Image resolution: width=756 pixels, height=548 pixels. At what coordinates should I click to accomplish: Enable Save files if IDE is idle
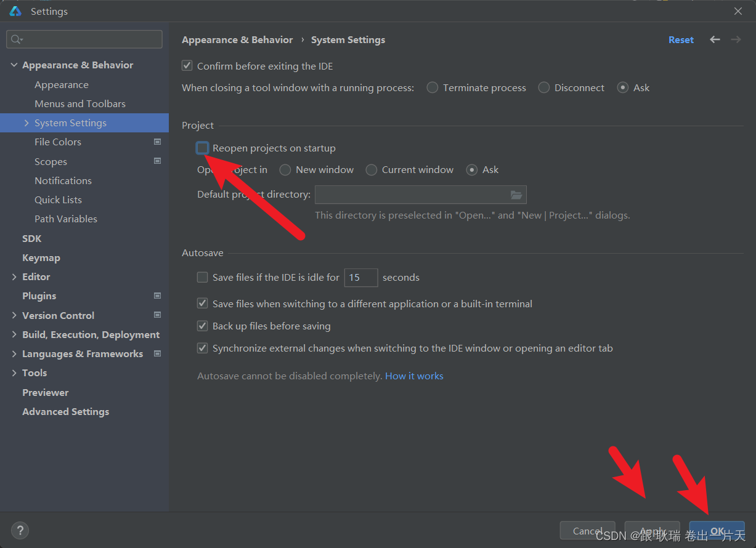coord(202,277)
